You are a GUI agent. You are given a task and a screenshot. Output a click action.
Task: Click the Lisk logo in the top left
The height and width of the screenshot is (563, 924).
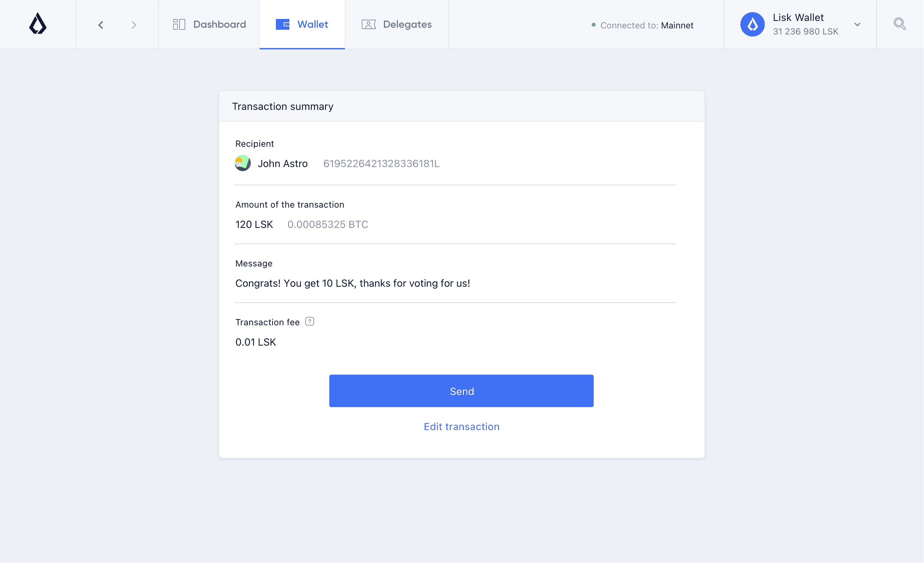pyautogui.click(x=38, y=24)
